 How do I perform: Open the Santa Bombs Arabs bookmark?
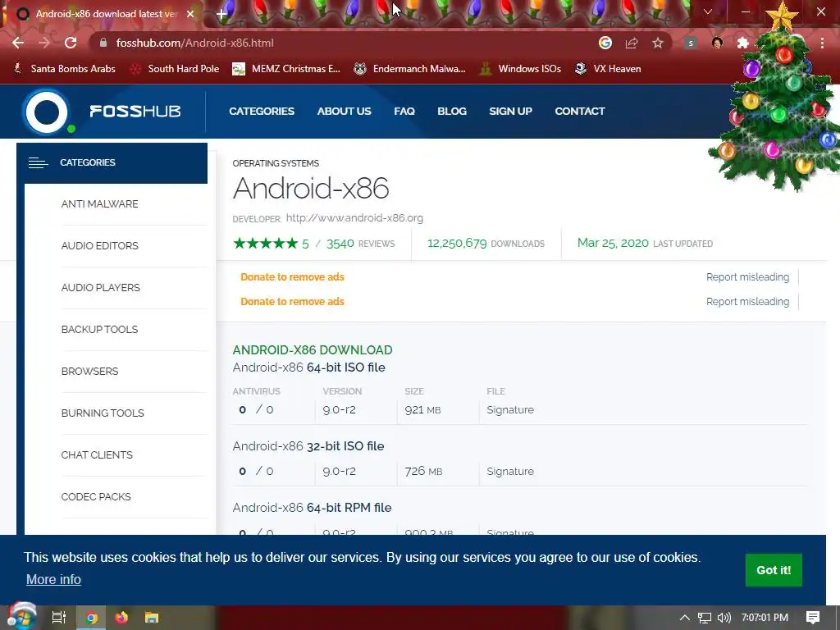[x=64, y=69]
